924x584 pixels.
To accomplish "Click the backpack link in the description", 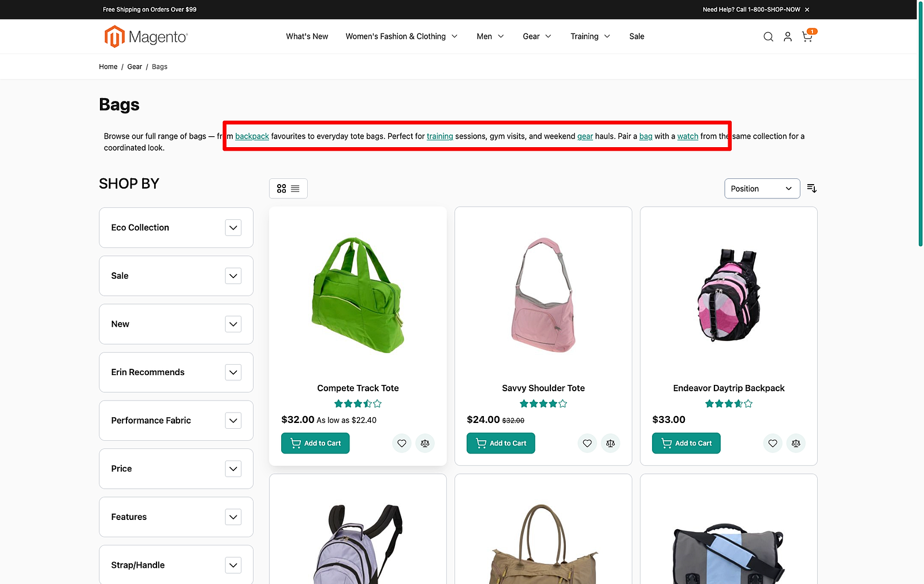I will (x=252, y=136).
